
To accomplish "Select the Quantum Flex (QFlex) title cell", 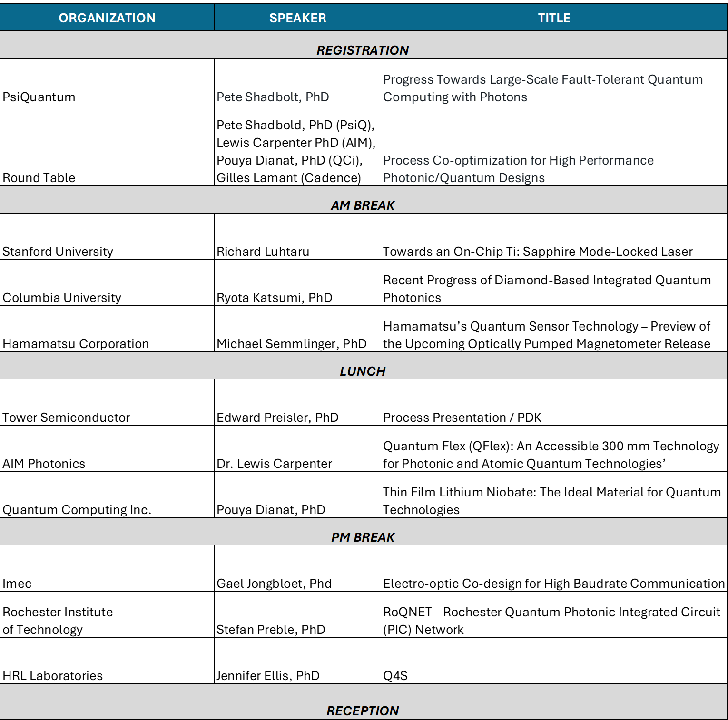I will coord(554,448).
